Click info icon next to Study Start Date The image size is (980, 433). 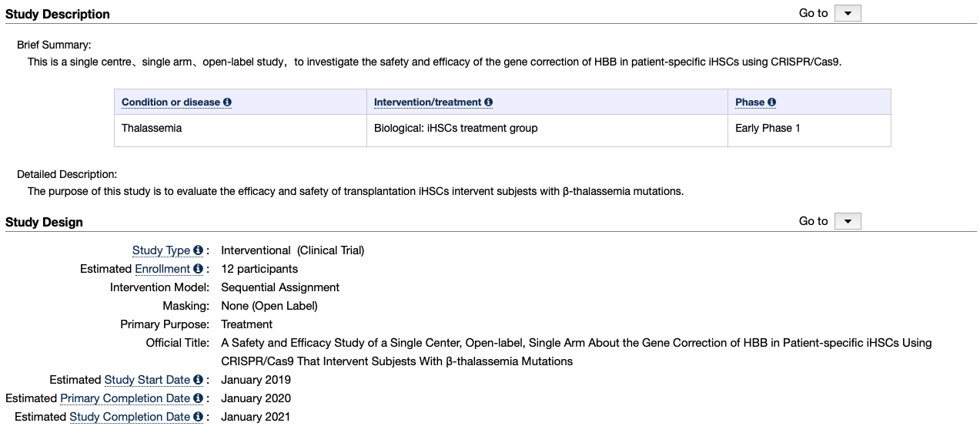tap(198, 380)
